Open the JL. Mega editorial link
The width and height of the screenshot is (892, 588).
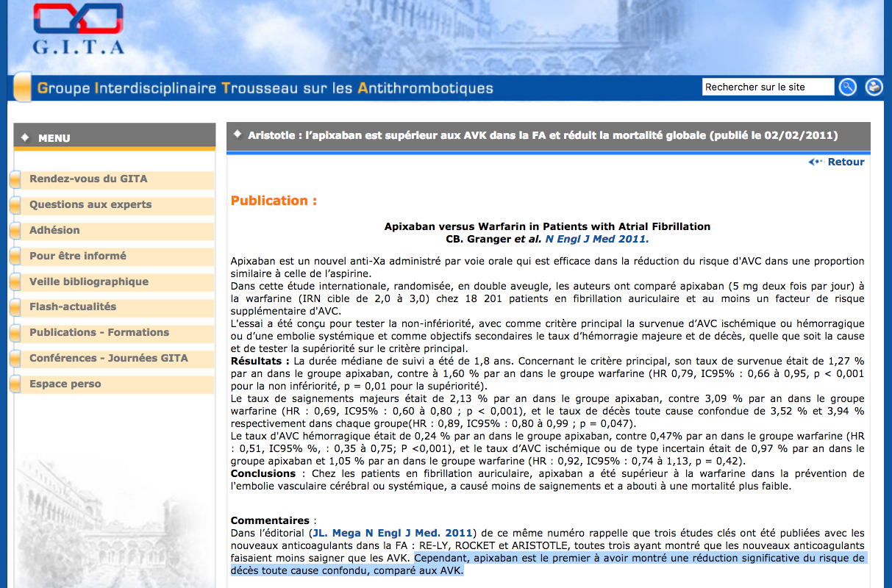click(392, 532)
